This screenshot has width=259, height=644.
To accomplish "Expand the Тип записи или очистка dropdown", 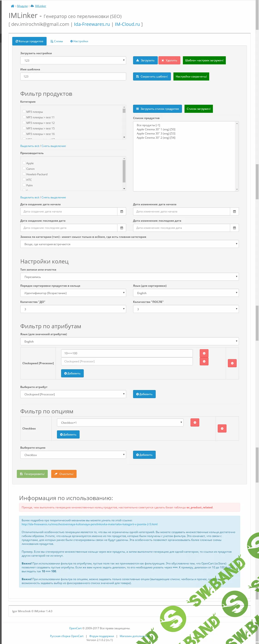I will click(x=129, y=277).
